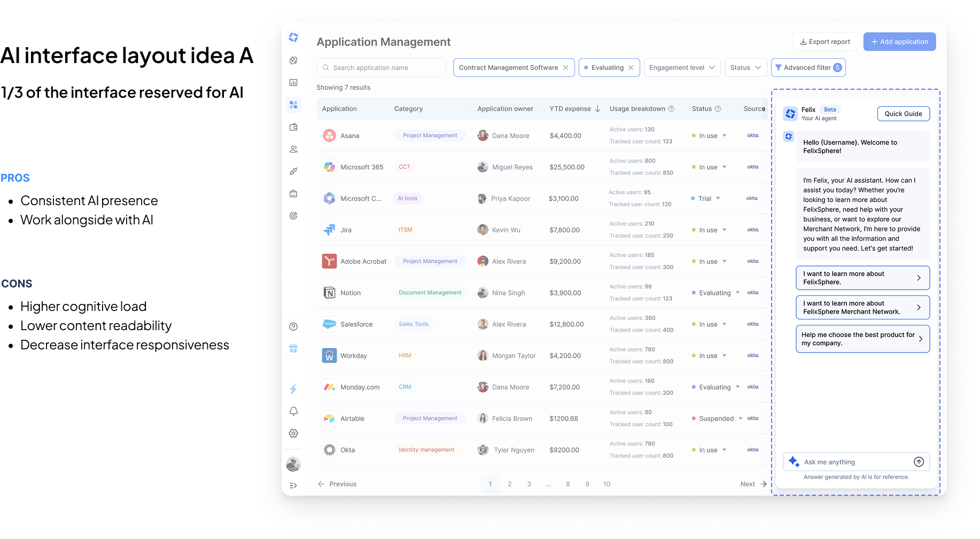Open the gift icon in the sidebar
Screen dimensions: 980x539
coord(293,349)
